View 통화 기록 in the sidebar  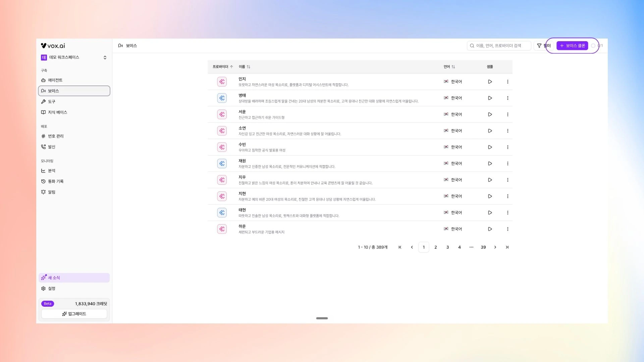74,182
